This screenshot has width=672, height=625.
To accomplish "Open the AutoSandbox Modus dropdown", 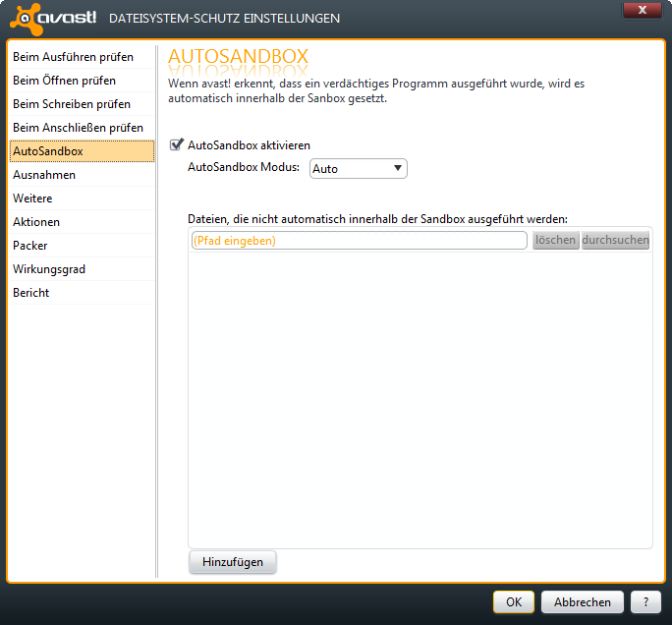I will (x=358, y=169).
